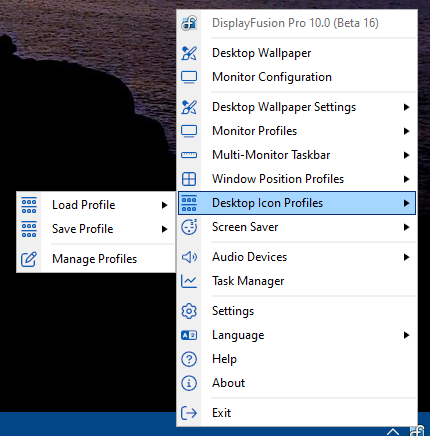The image size is (430, 436).
Task: Show hidden tray icons chevron
Action: click(x=393, y=432)
